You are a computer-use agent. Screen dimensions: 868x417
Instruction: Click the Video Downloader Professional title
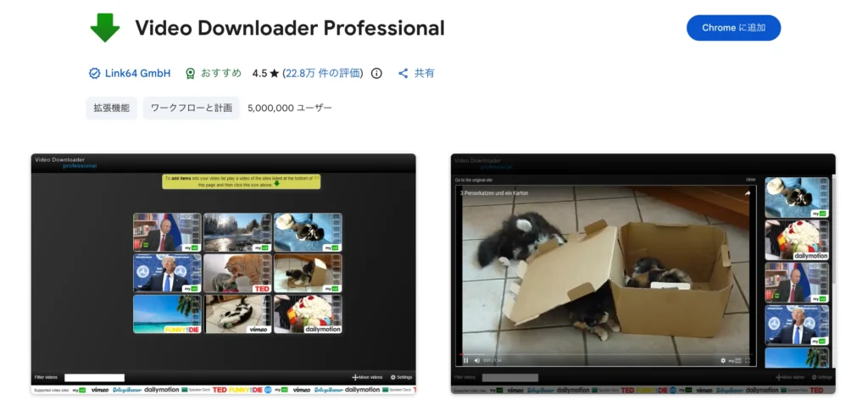click(290, 28)
